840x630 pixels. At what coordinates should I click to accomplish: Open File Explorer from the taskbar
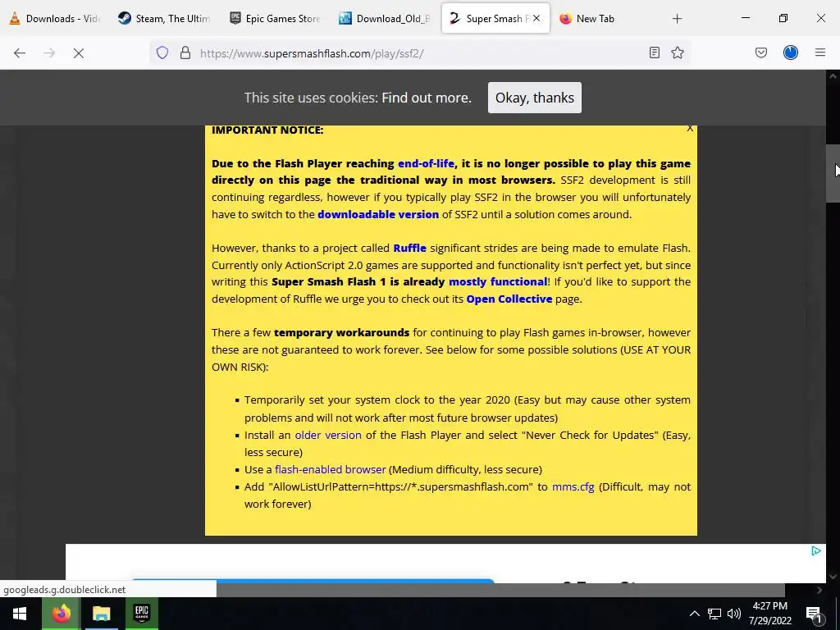[101, 614]
